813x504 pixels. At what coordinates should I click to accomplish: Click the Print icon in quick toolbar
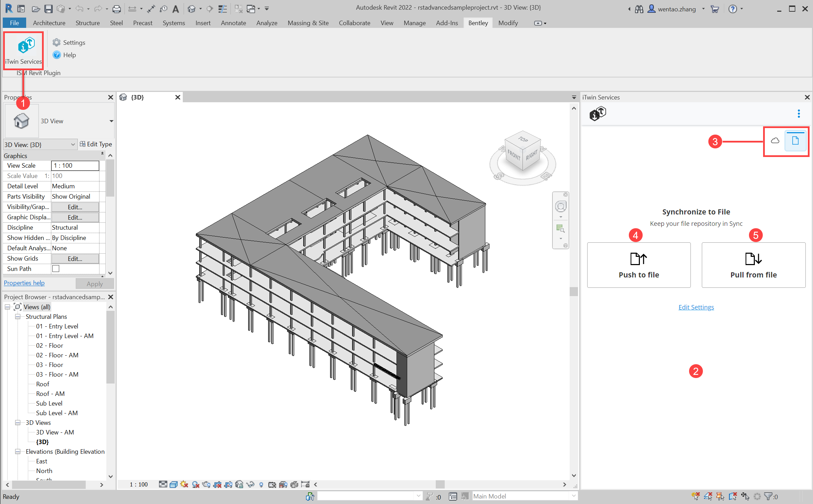tap(117, 9)
